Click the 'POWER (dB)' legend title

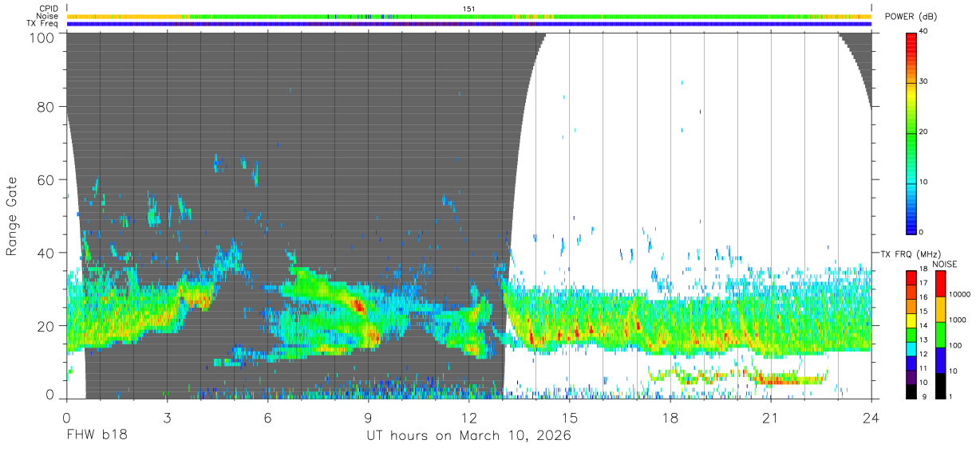pyautogui.click(x=911, y=17)
